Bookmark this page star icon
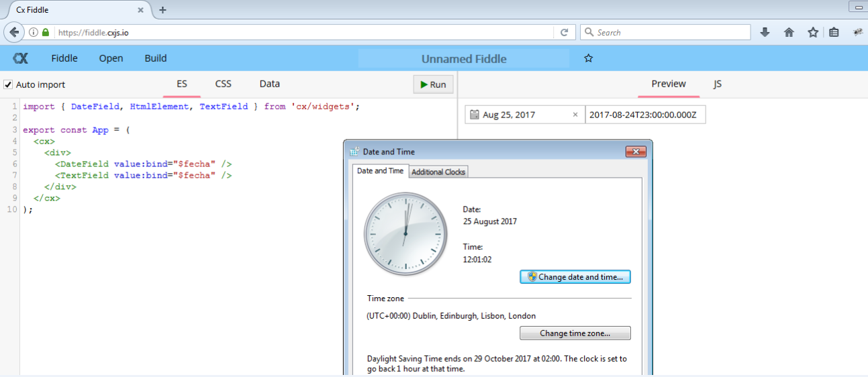Screen dimensions: 868x377 point(813,32)
